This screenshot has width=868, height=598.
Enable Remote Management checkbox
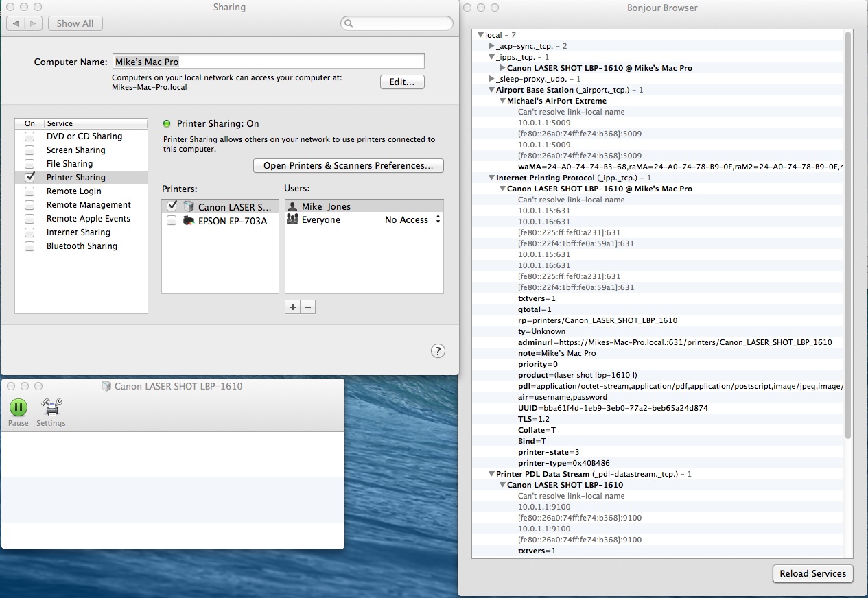[30, 205]
